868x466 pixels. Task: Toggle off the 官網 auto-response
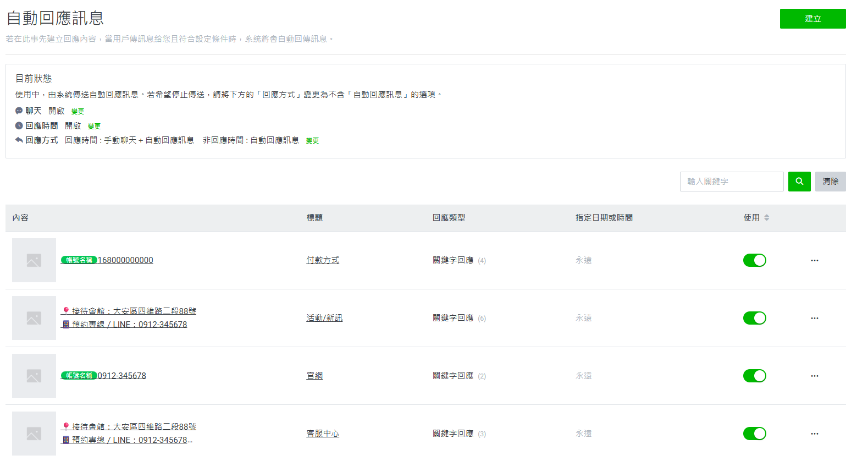(x=754, y=376)
